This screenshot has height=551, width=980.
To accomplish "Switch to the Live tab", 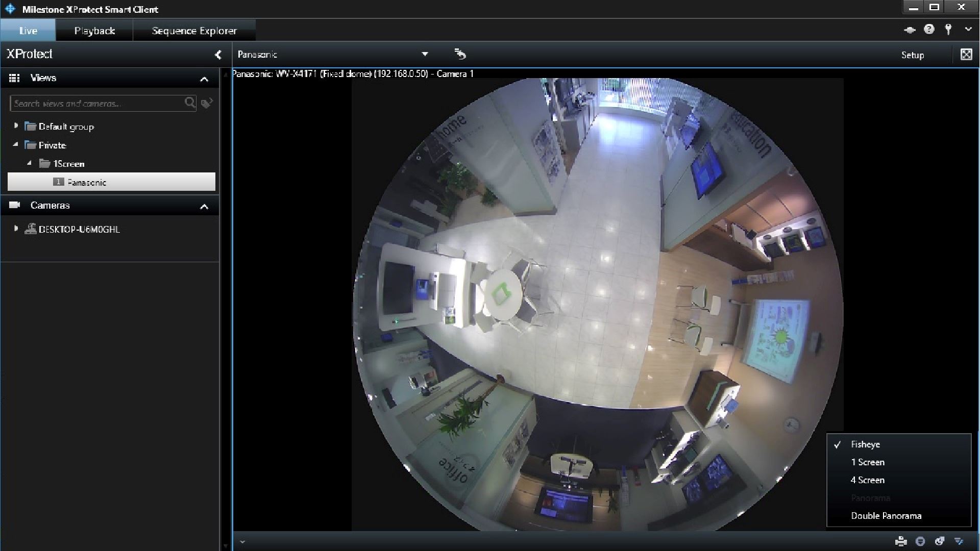I will coord(28,31).
